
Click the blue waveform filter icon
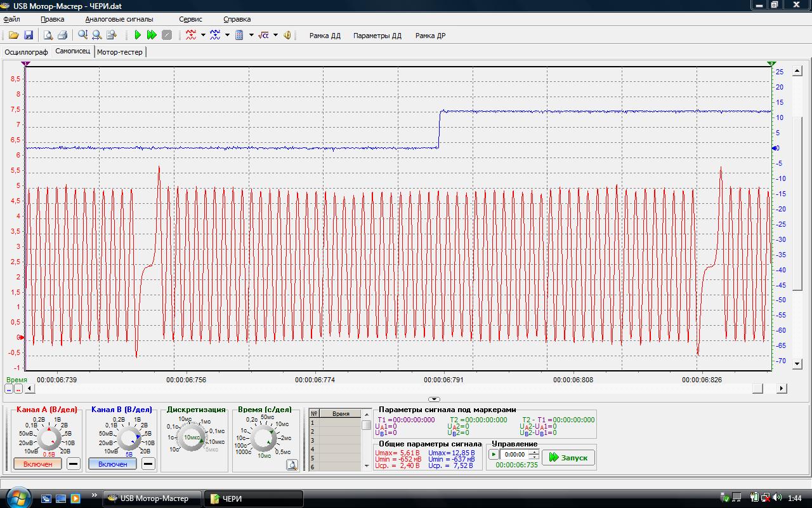(x=215, y=36)
